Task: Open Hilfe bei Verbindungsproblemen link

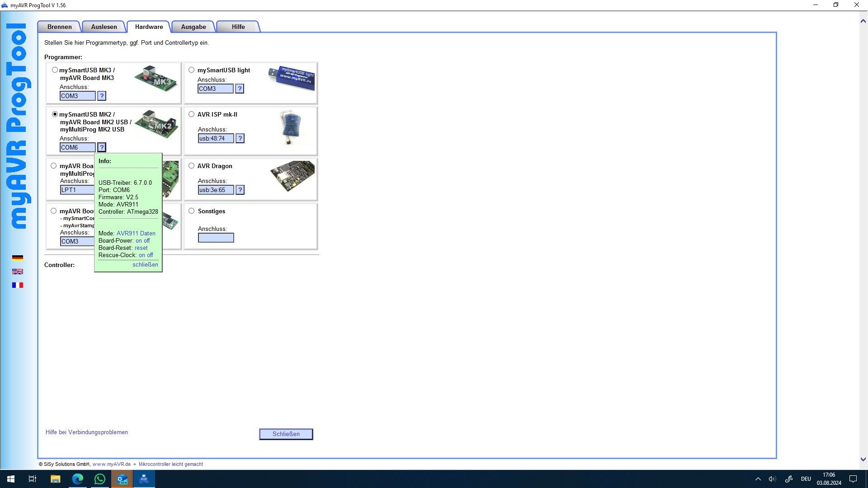Action: [x=87, y=432]
